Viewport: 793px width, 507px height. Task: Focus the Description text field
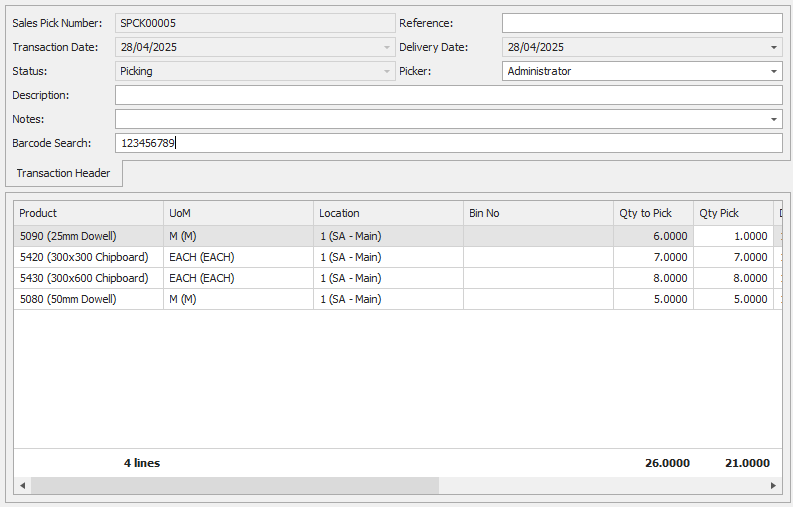click(x=448, y=95)
